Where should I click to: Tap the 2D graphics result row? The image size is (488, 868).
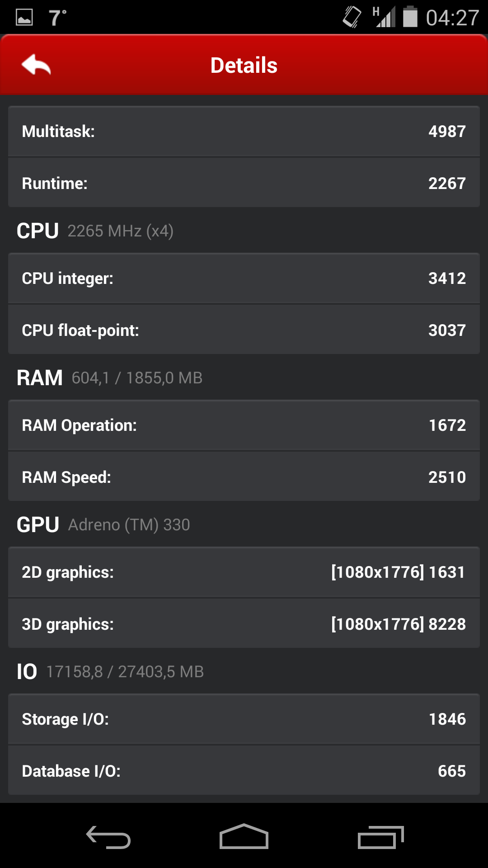244,572
